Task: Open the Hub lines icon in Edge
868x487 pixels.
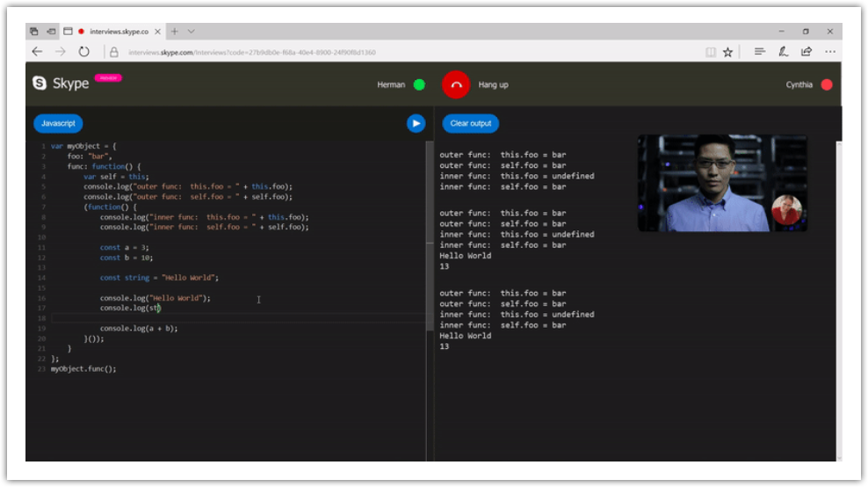Action: tap(760, 52)
